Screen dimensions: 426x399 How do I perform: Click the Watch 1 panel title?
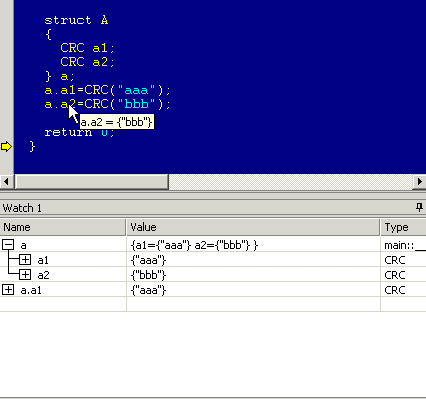pyautogui.click(x=22, y=208)
